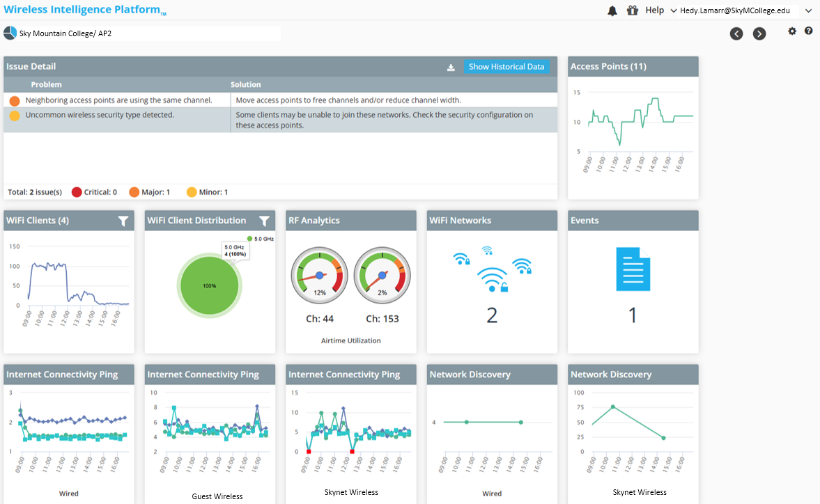Open the Wired Internet Connectivity Ping chart
The height and width of the screenshot is (504, 820).
click(69, 434)
